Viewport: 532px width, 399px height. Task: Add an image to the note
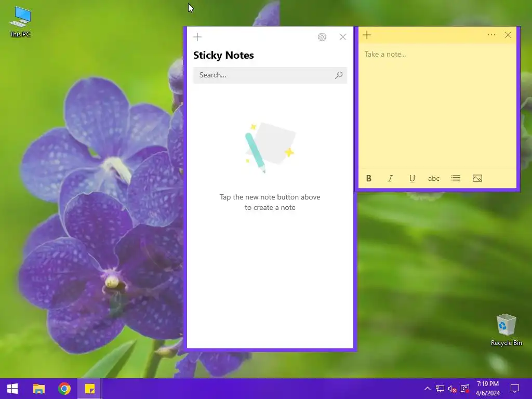[x=477, y=179]
